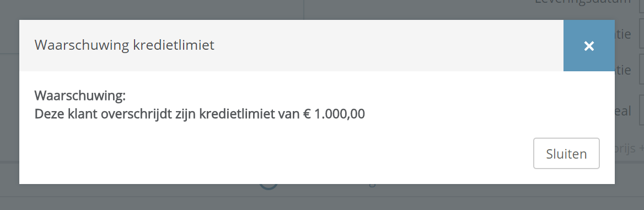This screenshot has height=210, width=644.
Task: Click the 'Waarschuwing kredietlimiet' dialog title
Action: pos(125,44)
